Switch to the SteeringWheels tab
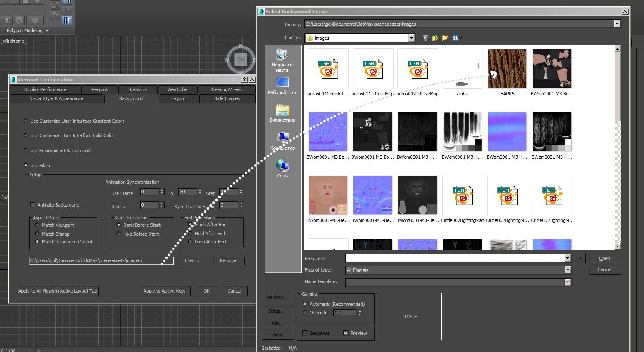The height and width of the screenshot is (352, 644). 226,89
